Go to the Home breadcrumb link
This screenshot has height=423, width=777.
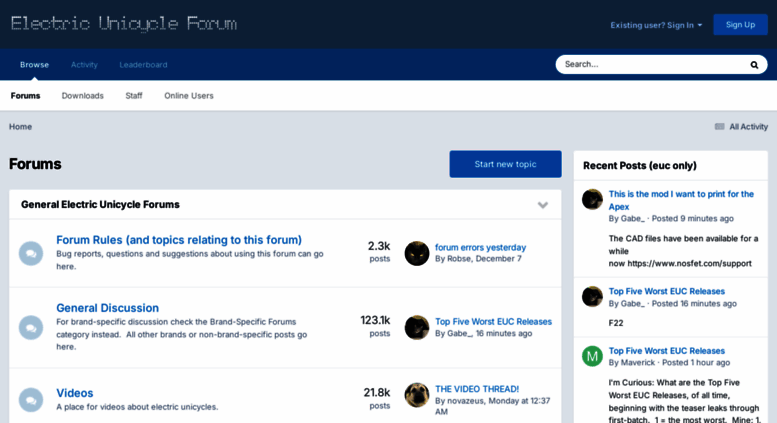[20, 127]
